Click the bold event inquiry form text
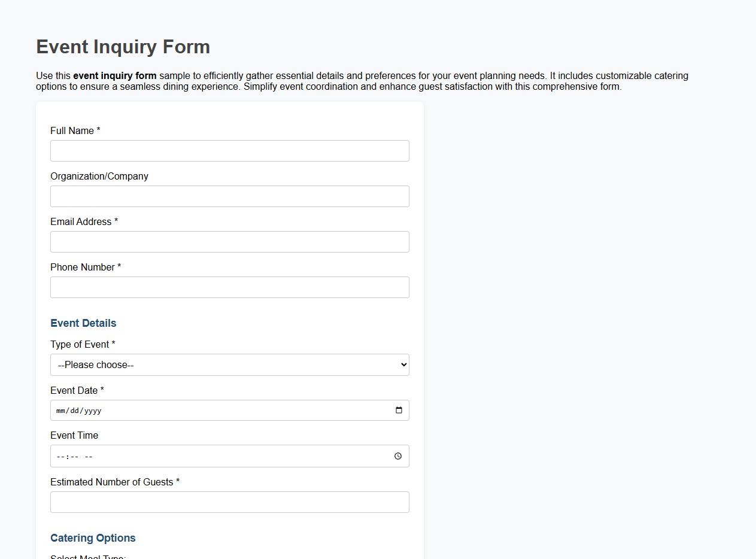 [114, 75]
